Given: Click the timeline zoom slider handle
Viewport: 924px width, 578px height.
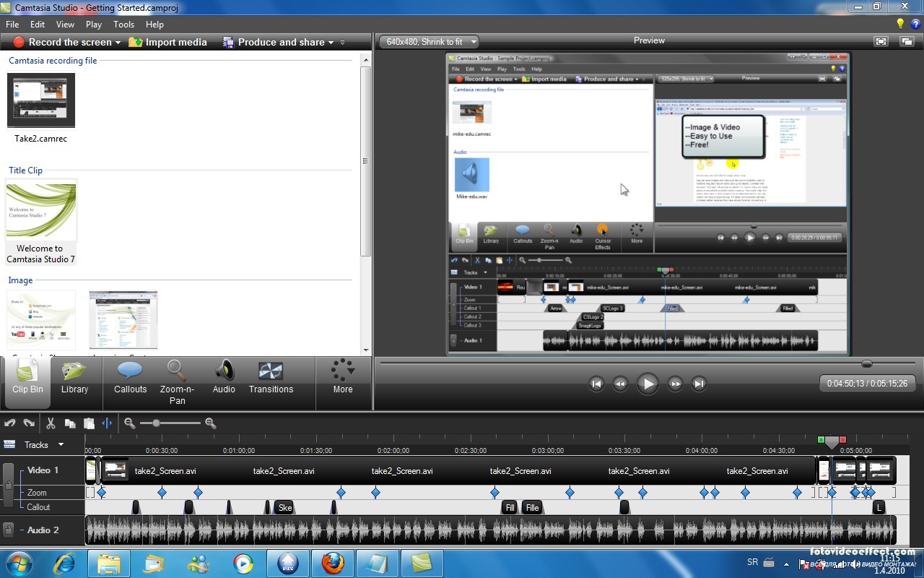Looking at the screenshot, I should click(x=155, y=423).
